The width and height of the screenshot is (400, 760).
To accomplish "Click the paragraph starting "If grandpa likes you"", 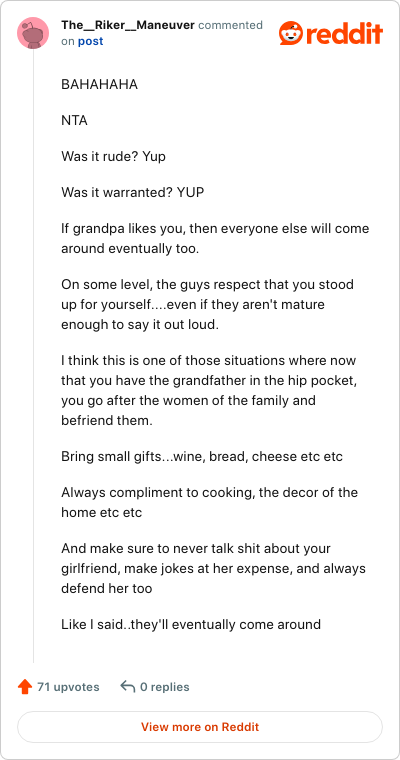I will pyautogui.click(x=215, y=238).
